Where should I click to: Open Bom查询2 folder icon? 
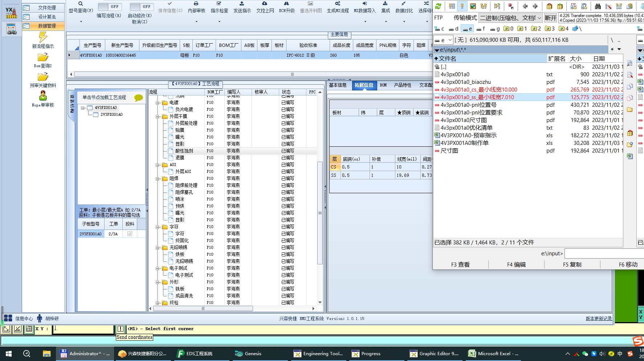[43, 57]
